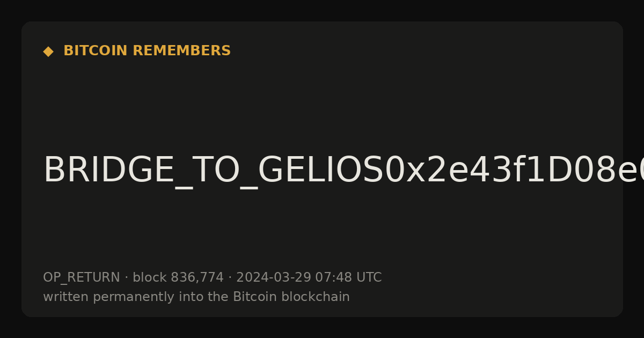Click the word blockchain in bottom line

311,297
